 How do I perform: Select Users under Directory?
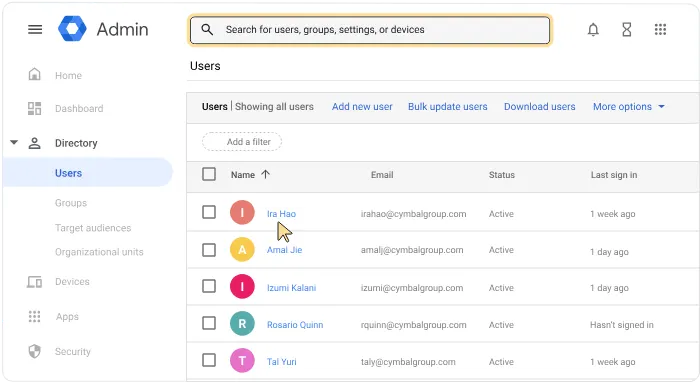88,173
